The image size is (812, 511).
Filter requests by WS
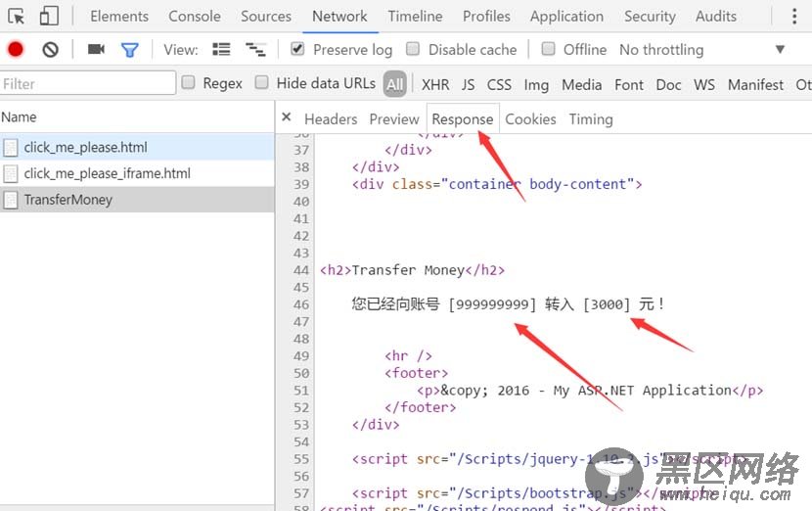[704, 84]
